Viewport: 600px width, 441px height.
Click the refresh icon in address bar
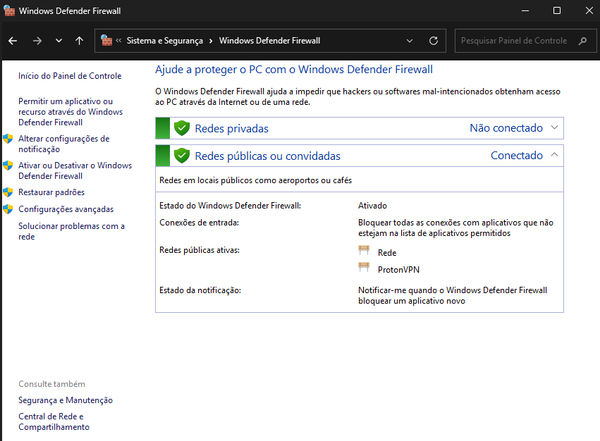pyautogui.click(x=433, y=41)
